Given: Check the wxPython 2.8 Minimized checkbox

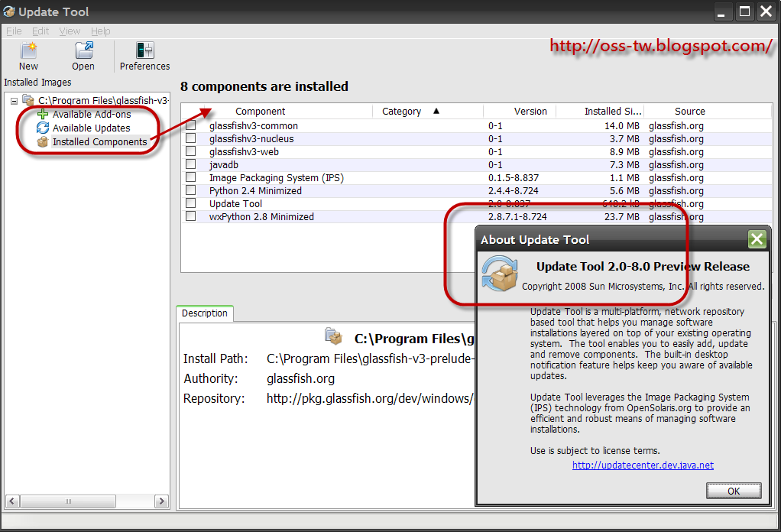Looking at the screenshot, I should click(x=191, y=216).
